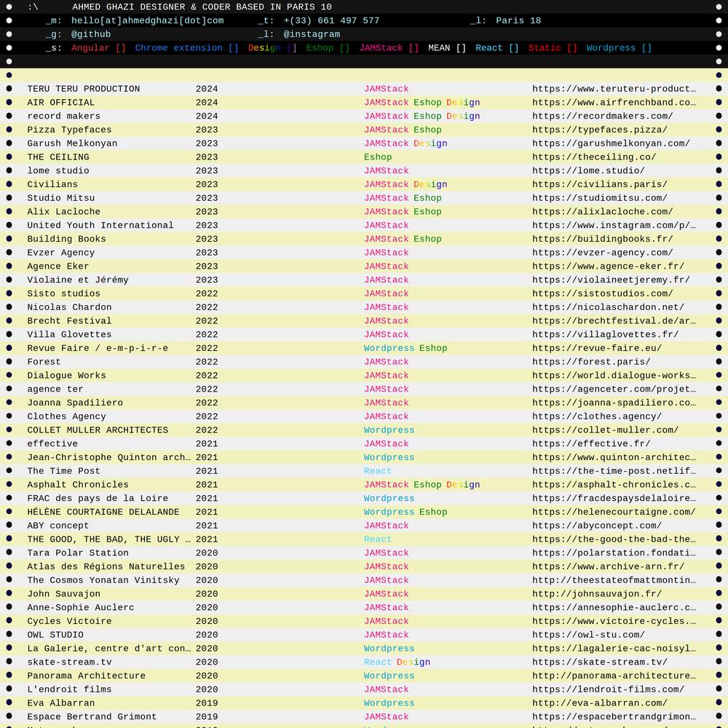Toggle the Static filter checkbox
This screenshot has width=728, height=728.
coord(553,48)
